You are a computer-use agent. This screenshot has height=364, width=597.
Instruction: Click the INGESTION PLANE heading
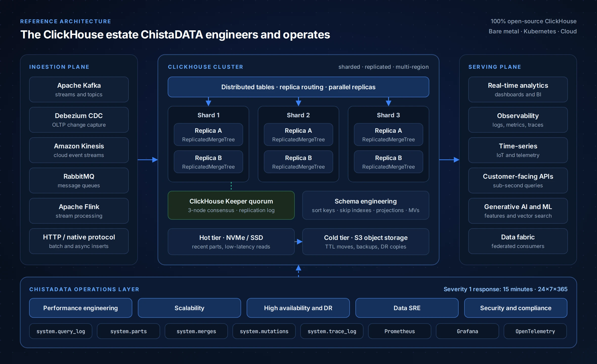pyautogui.click(x=59, y=67)
